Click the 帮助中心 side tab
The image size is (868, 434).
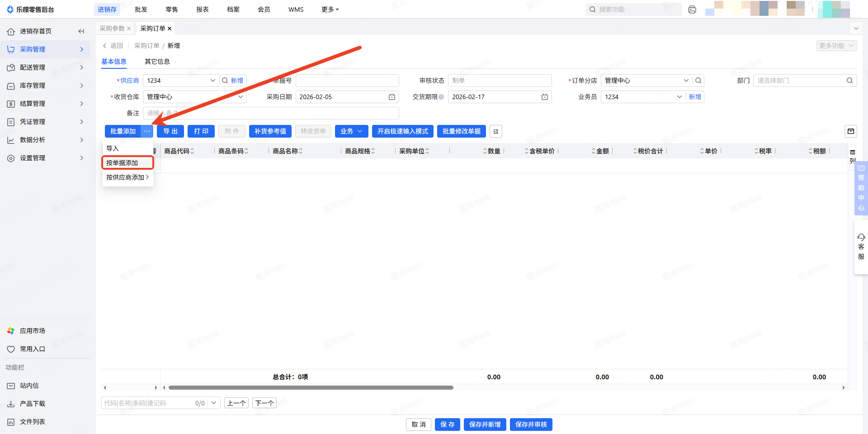(861, 188)
